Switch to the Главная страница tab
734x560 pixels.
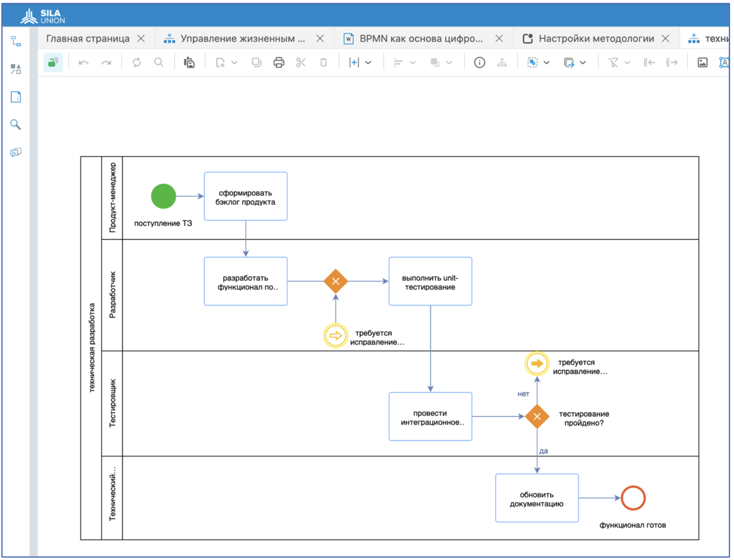tap(88, 39)
